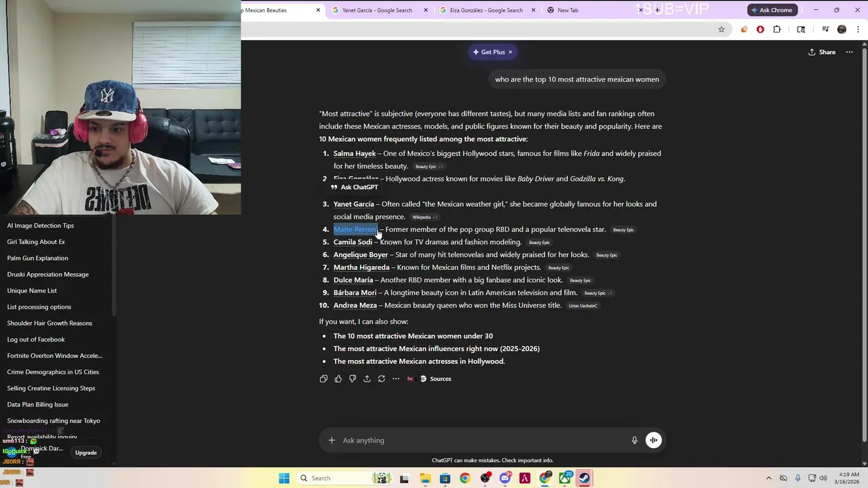This screenshot has width=868, height=488.
Task: Open the Bárbara Mori link
Action: tap(355, 293)
